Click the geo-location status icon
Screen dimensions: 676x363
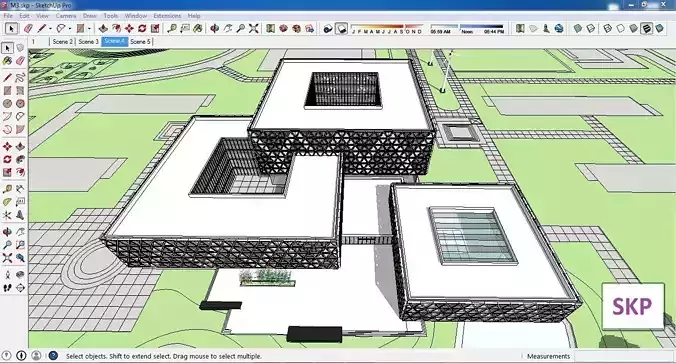point(7,356)
